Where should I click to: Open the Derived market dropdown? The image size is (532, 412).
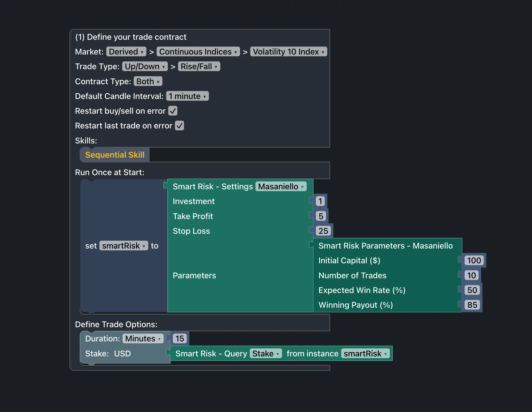tap(126, 52)
